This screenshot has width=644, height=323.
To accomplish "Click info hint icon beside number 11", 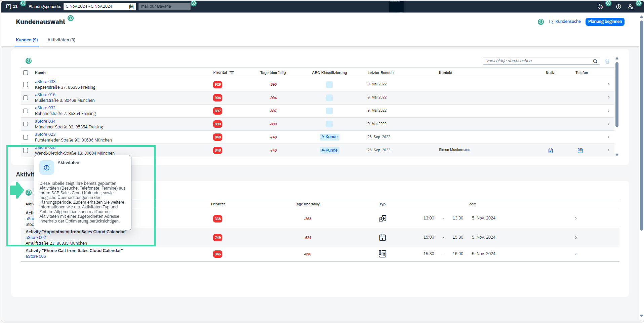I will 23,3.
